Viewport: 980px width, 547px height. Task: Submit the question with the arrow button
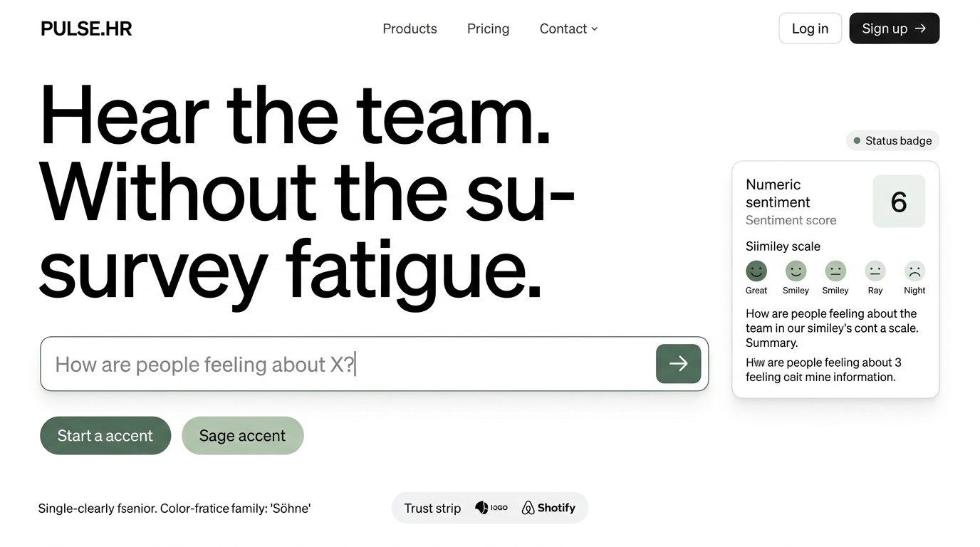678,364
